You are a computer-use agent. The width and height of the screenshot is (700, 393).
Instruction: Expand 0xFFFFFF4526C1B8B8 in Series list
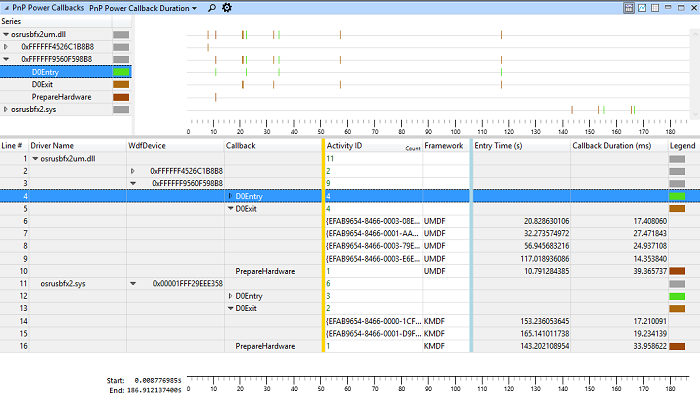[x=6, y=46]
